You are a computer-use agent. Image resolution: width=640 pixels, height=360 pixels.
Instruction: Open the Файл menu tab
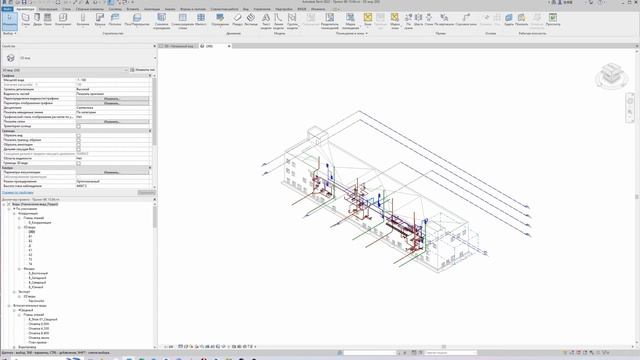(x=7, y=9)
